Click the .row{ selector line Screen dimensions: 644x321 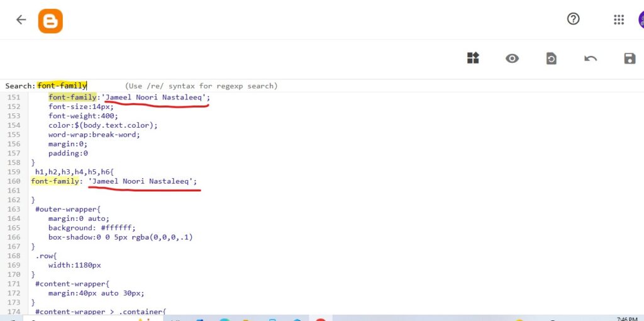[46, 256]
